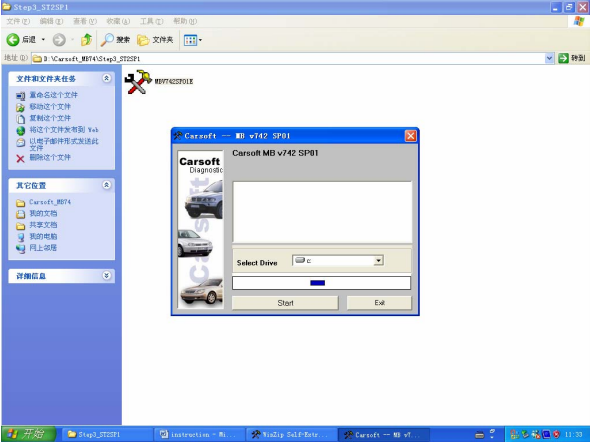This screenshot has height=442, width=590.
Task: Close the Carsoft MB v742 SP01 dialog
Action: point(411,136)
